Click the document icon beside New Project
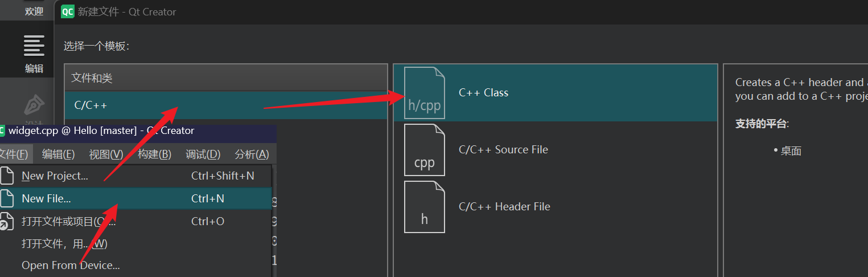868x277 pixels. point(7,176)
